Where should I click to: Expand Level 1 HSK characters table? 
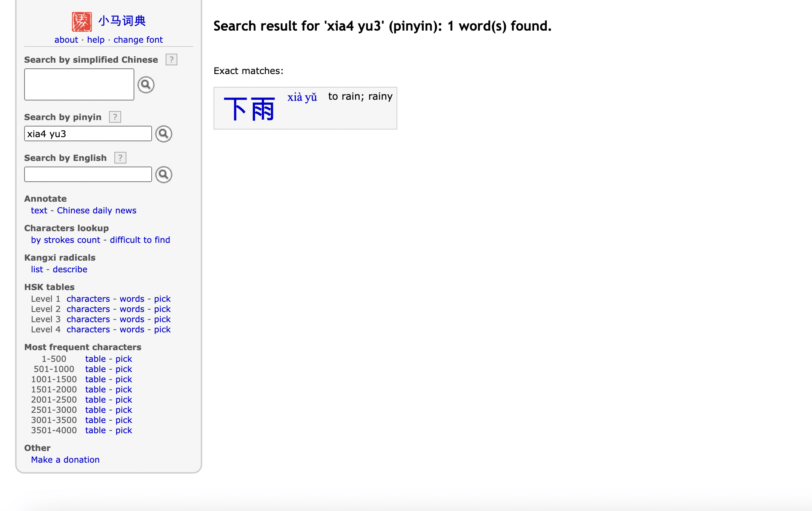tap(88, 298)
